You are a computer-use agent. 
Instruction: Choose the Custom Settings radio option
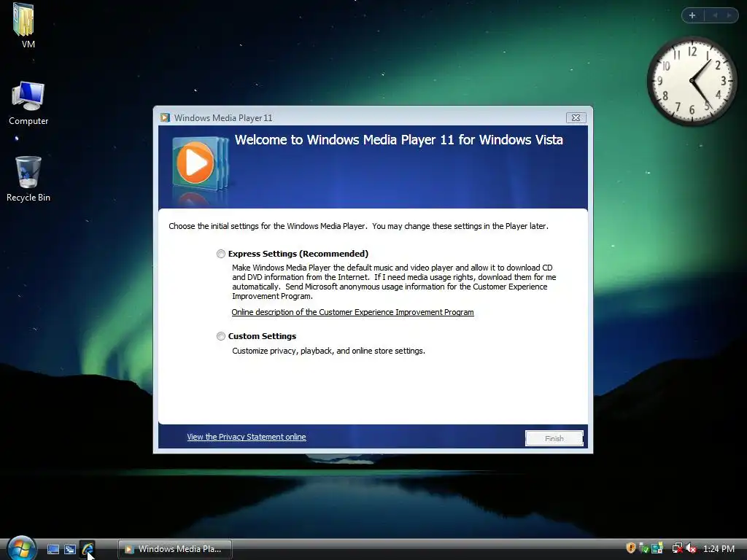[x=221, y=336]
